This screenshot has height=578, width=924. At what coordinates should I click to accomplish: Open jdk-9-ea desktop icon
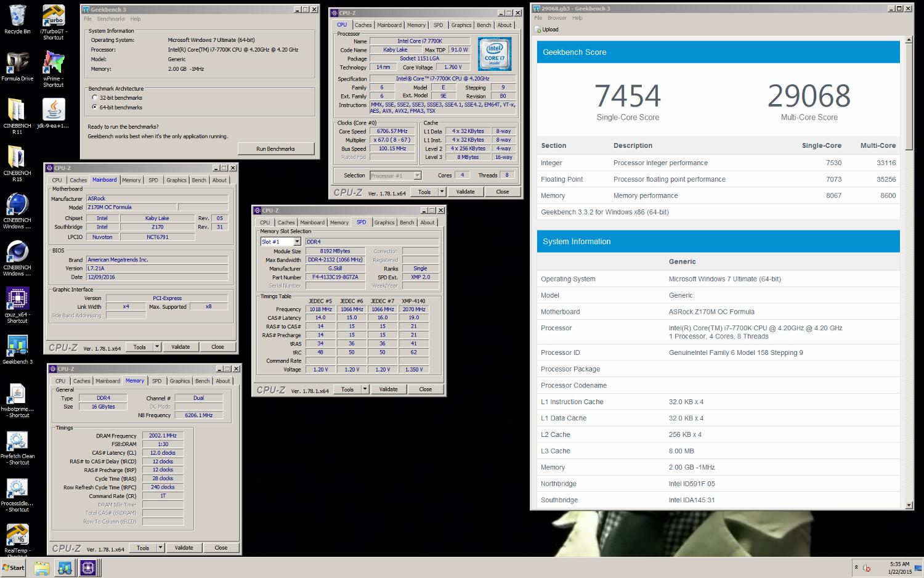click(53, 113)
